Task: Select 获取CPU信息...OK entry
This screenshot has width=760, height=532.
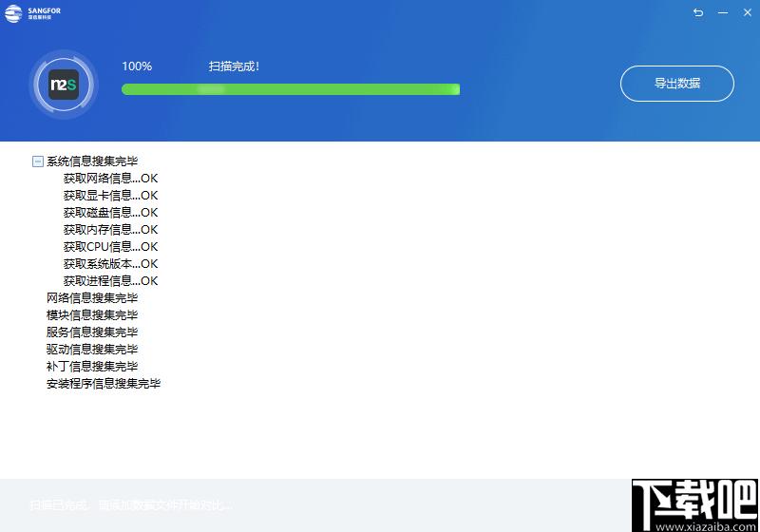Action: tap(110, 247)
